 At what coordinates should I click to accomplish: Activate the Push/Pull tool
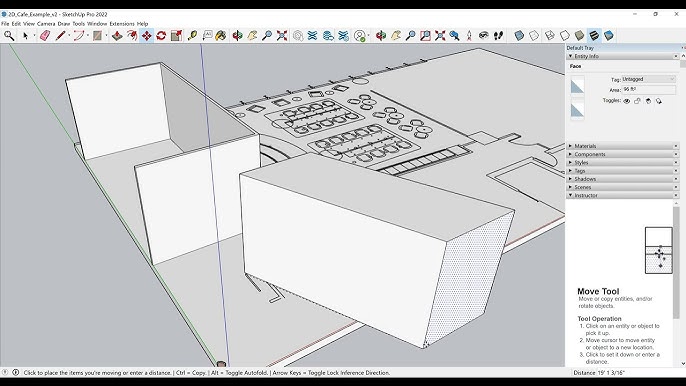pyautogui.click(x=117, y=35)
